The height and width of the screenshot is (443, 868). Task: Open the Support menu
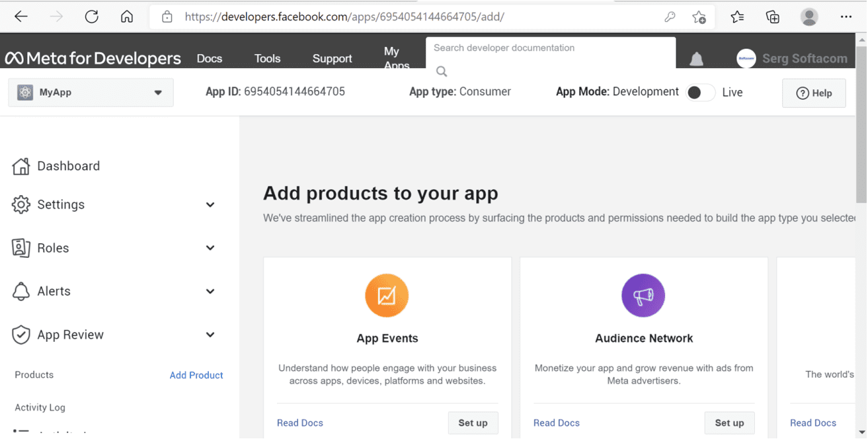coord(332,59)
